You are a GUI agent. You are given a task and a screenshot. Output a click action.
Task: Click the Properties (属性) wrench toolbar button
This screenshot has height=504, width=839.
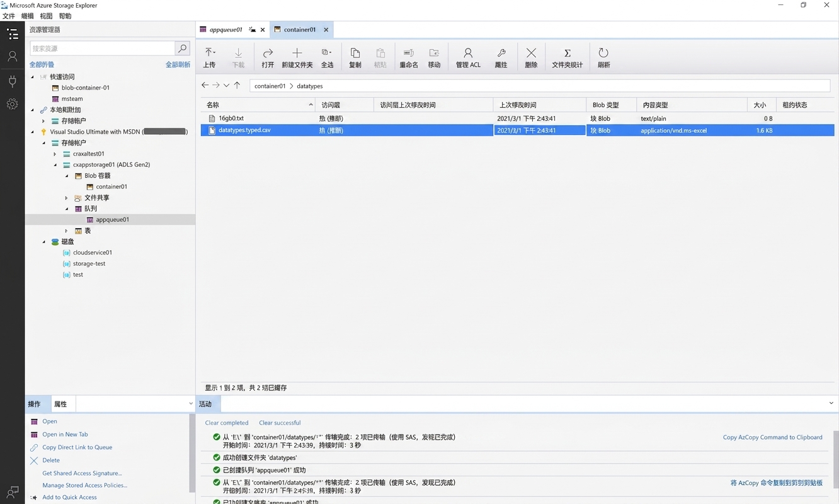pos(501,57)
